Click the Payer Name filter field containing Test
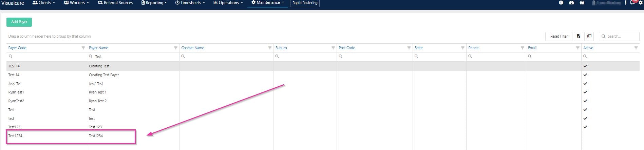 [133, 57]
